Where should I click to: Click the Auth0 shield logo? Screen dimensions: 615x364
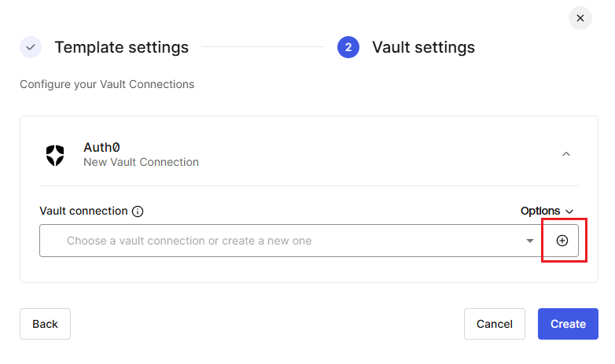(x=55, y=156)
